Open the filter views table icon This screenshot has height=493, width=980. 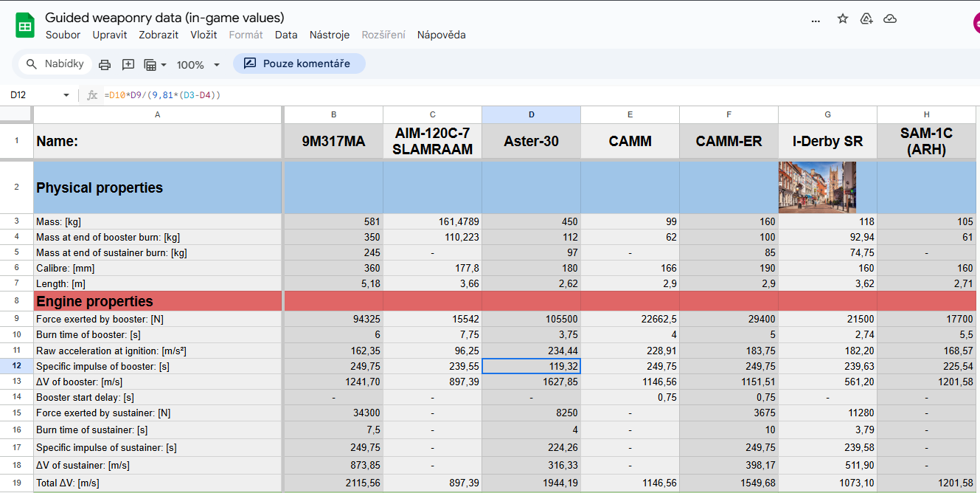[x=150, y=65]
